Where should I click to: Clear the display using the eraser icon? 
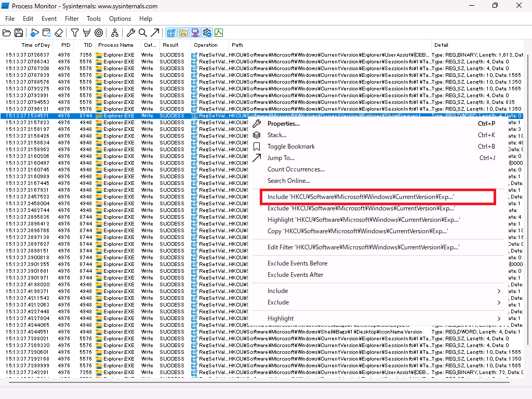point(58,32)
